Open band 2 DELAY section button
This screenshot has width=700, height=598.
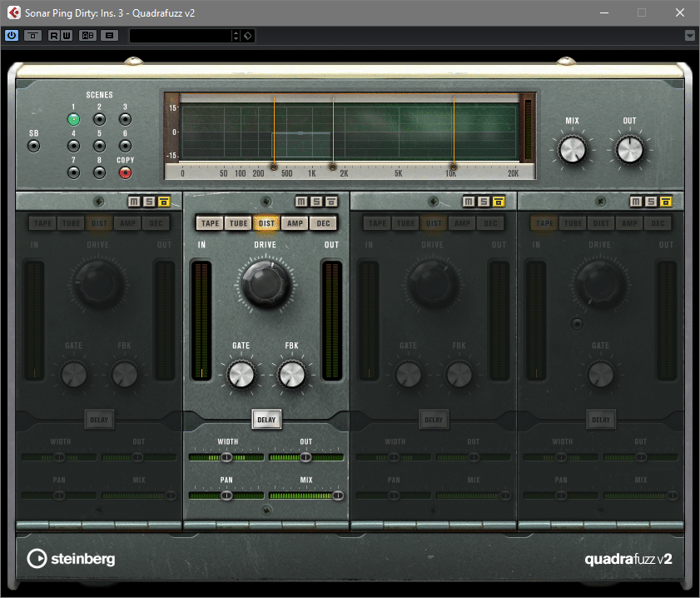point(266,420)
